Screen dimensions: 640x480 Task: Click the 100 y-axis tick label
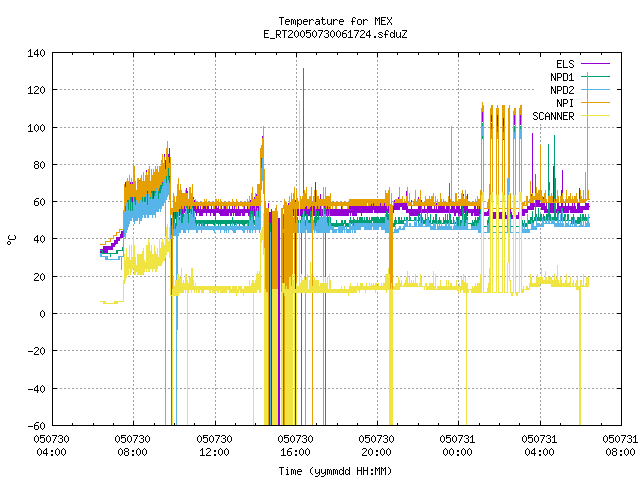click(36, 128)
